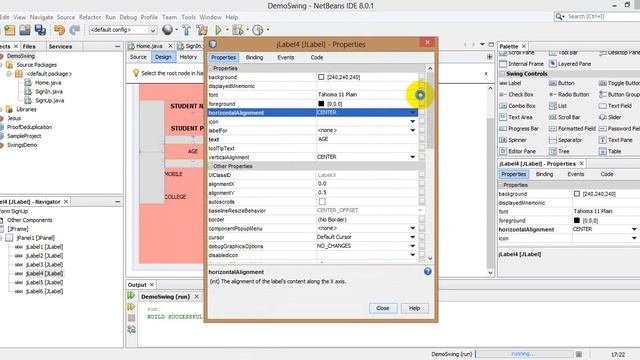The image size is (640, 360).
Task: Click the Label component in Palette
Action: coord(511,83)
